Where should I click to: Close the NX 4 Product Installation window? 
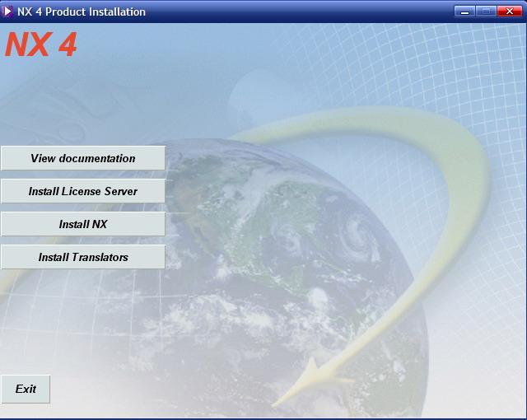tap(510, 12)
